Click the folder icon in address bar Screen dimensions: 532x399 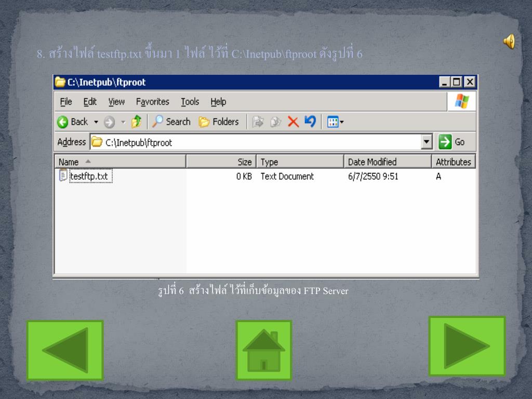[97, 142]
